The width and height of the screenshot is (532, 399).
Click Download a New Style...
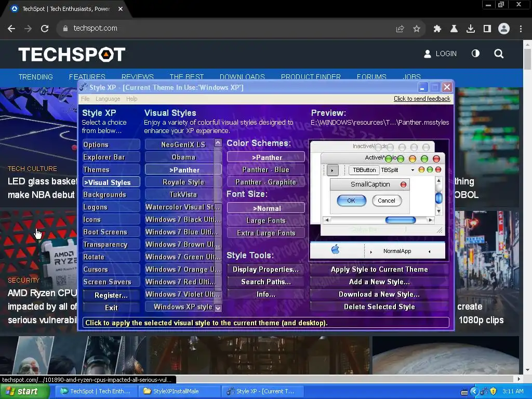click(379, 294)
